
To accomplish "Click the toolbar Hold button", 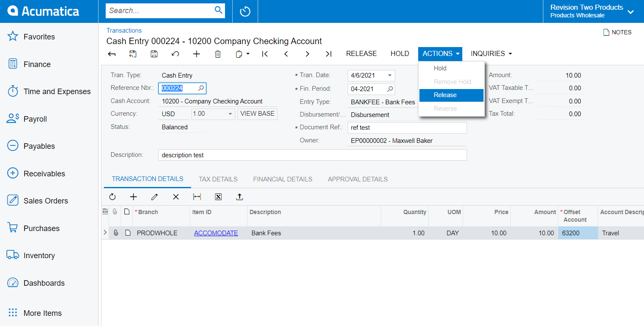I will (x=400, y=54).
